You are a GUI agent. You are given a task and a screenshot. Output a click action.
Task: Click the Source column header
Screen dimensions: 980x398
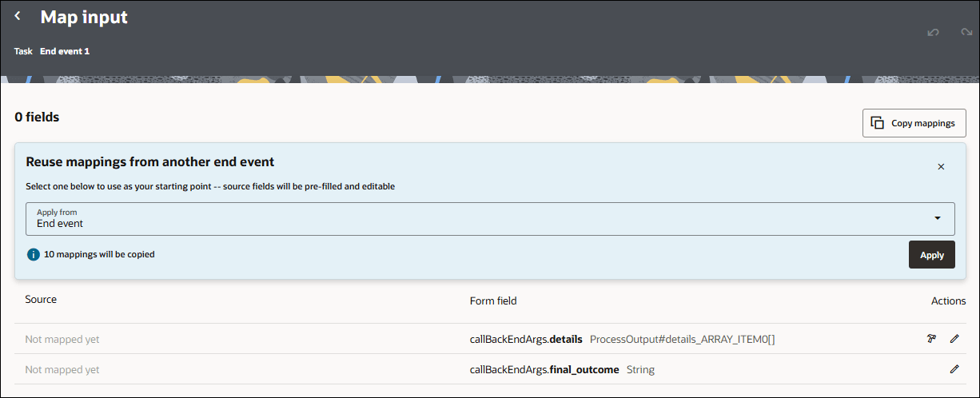click(x=41, y=300)
